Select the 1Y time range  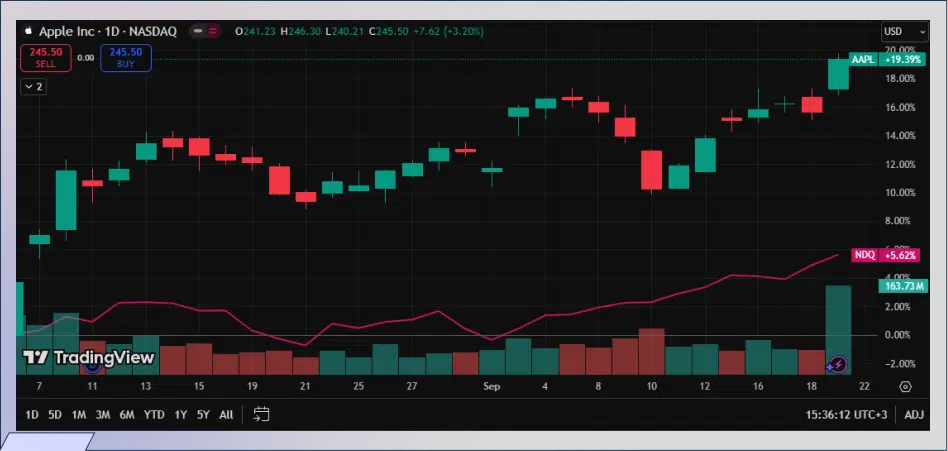[x=181, y=415]
